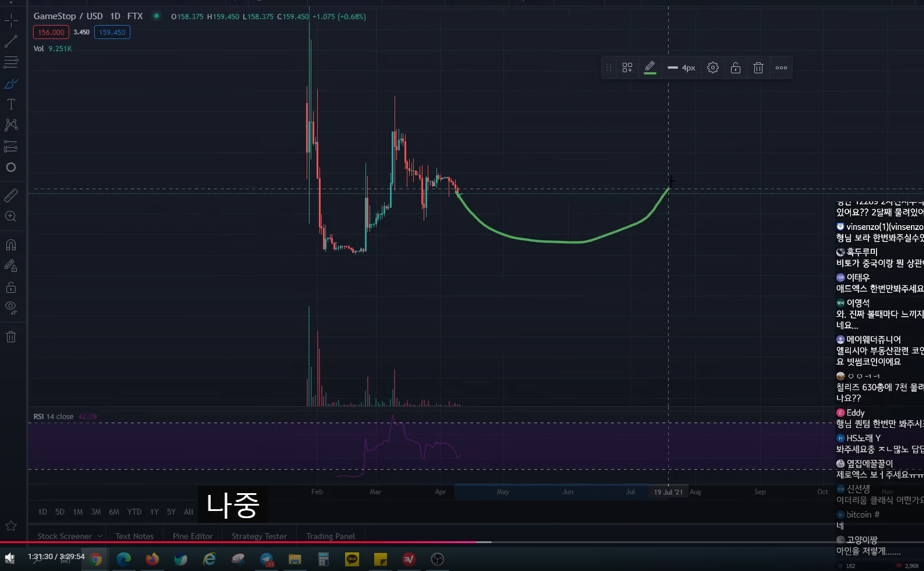The image size is (924, 571).
Task: Click the red 156.000 sell price button
Action: pos(51,32)
